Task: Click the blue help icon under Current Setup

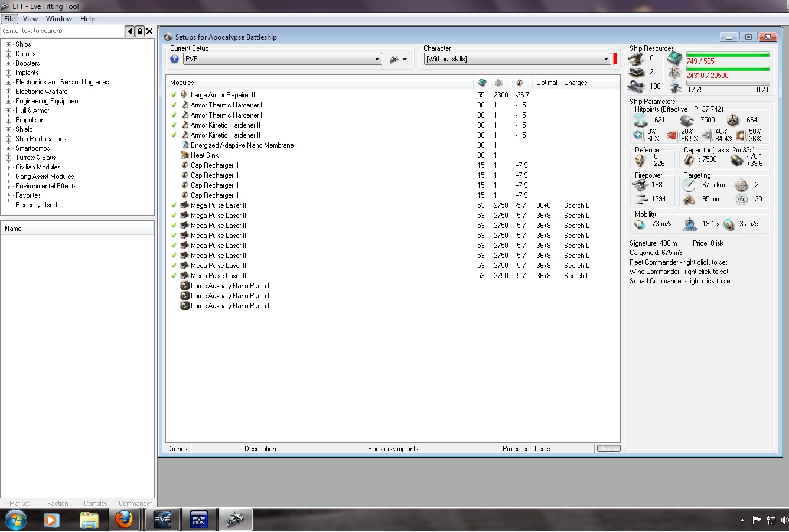Action: 174,59
